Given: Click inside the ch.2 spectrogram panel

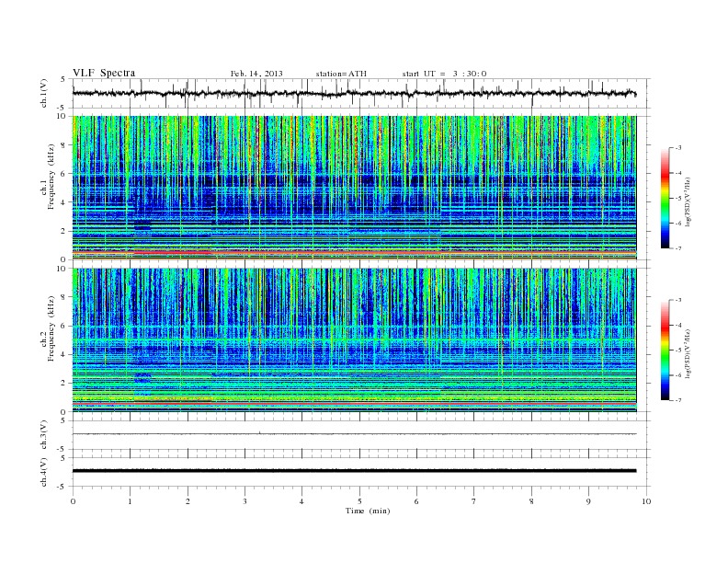Looking at the screenshot, I should click(354, 339).
